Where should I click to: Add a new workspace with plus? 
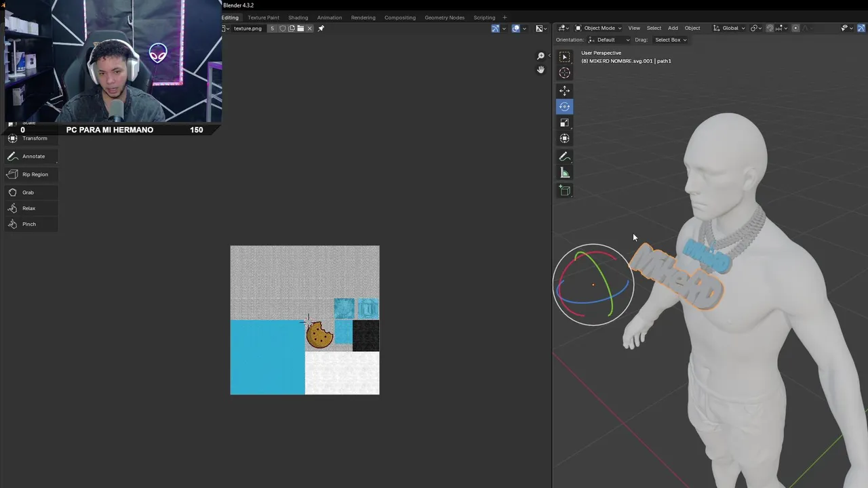505,18
